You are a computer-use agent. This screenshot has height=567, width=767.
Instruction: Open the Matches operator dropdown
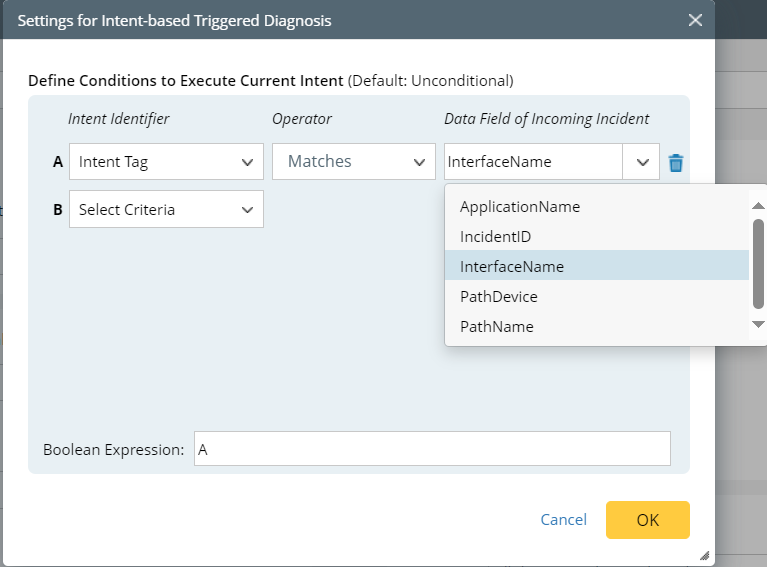353,162
